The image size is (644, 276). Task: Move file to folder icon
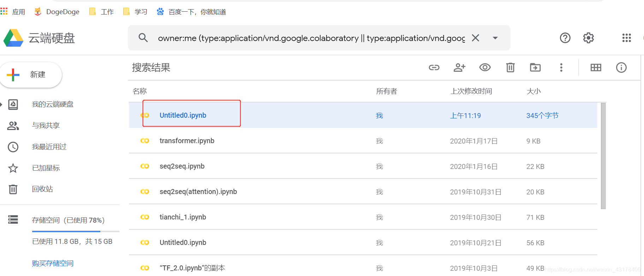click(536, 67)
